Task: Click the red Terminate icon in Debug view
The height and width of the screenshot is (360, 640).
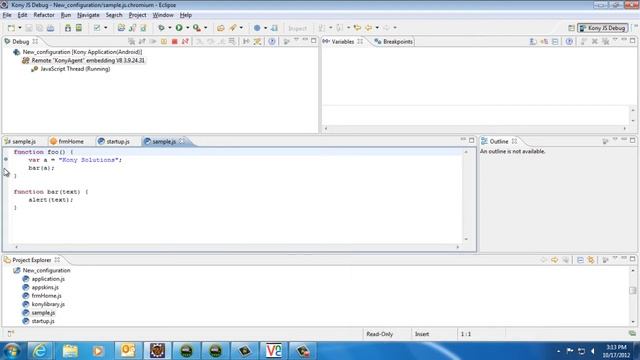Action: click(175, 42)
